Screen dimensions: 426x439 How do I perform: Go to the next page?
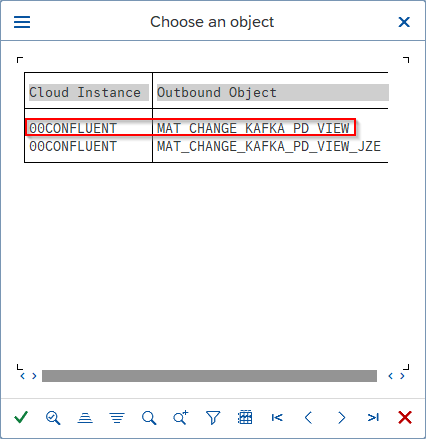click(x=341, y=417)
